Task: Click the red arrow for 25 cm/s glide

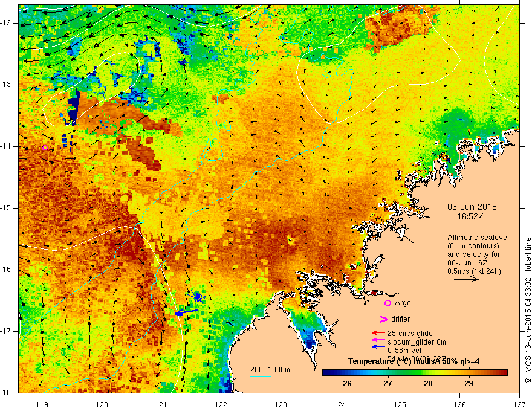Action: (x=378, y=334)
